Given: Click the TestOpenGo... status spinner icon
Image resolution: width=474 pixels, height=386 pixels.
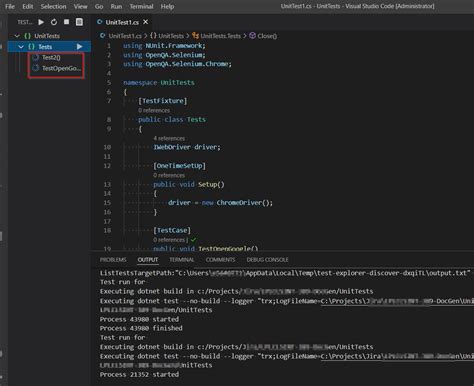Looking at the screenshot, I should point(35,68).
